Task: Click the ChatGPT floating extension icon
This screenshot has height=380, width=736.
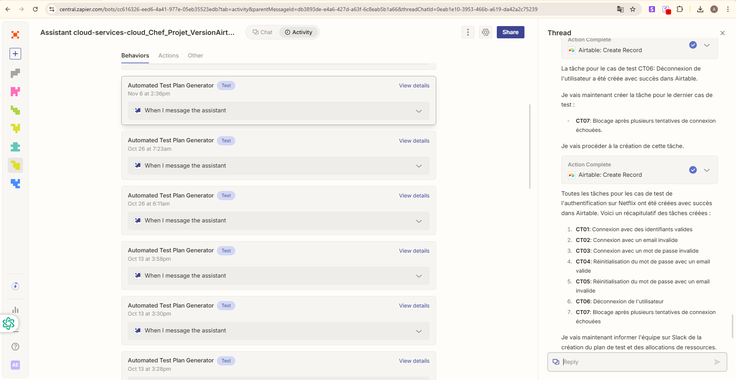Action: click(8, 323)
